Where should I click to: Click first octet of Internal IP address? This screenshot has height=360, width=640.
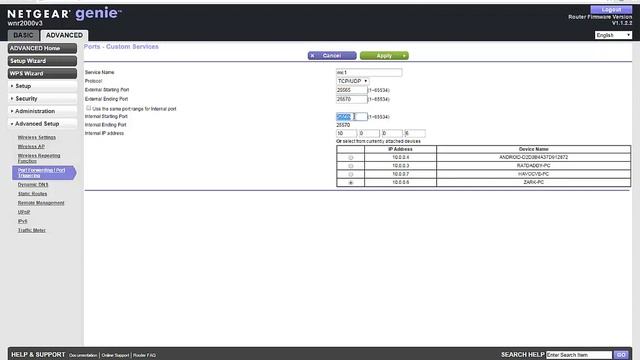tap(346, 133)
